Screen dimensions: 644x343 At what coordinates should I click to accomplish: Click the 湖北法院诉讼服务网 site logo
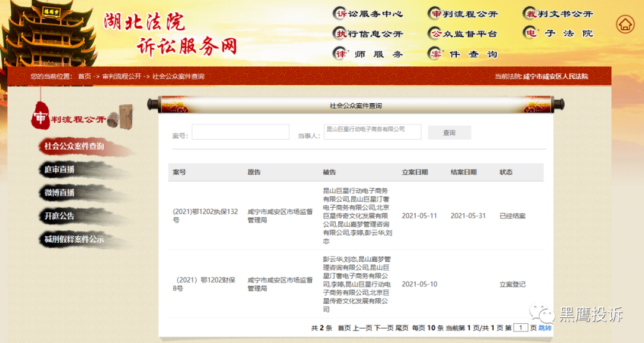[x=171, y=33]
